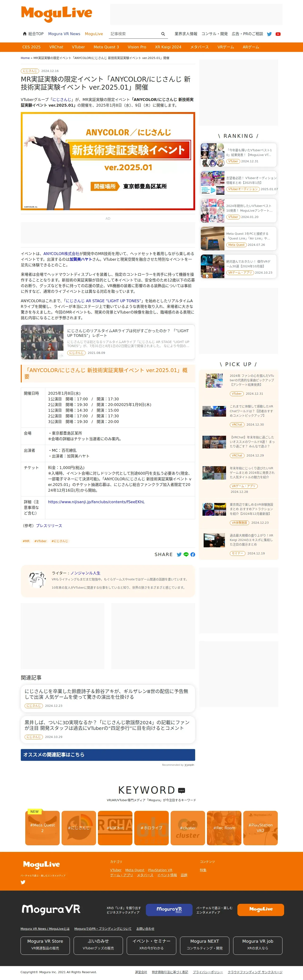Image resolution: width=303 pixels, height=980 pixels.
Task: Click the #MR hashtag
Action: (26, 541)
